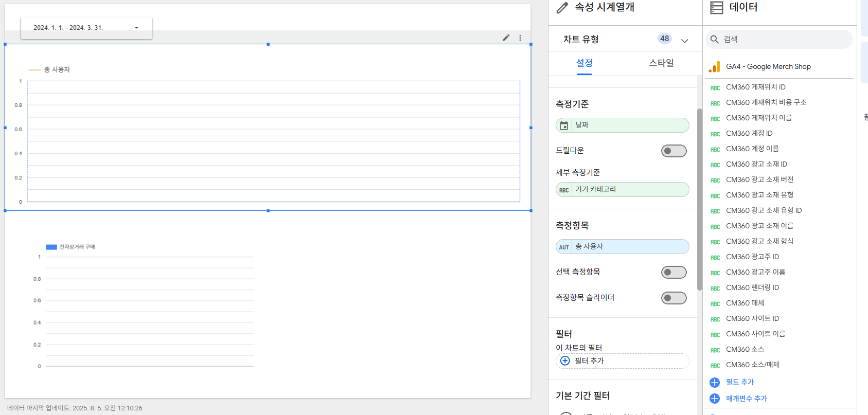Screen dimensions: 868x415
Task: Click the data panel icon beside 데이터
Action: [x=717, y=7]
